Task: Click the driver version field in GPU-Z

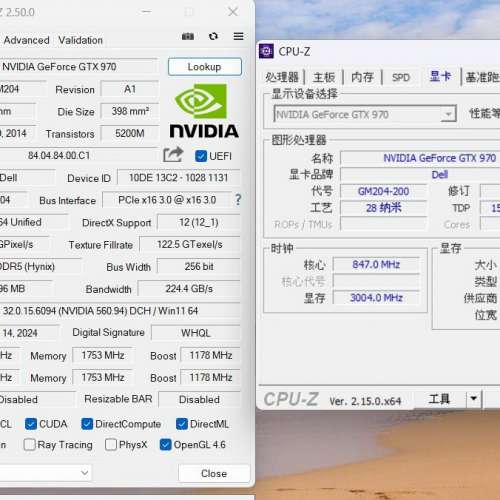Action: pos(120,311)
